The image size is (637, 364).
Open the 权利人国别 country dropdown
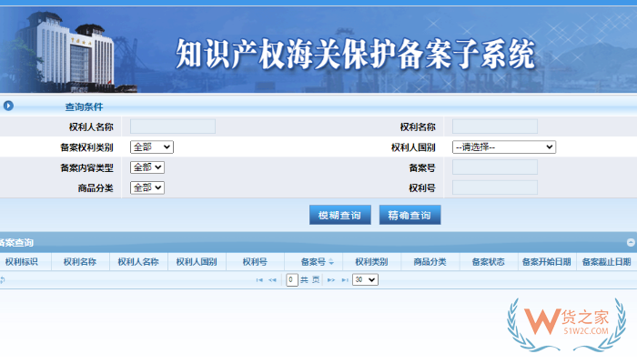[504, 147]
